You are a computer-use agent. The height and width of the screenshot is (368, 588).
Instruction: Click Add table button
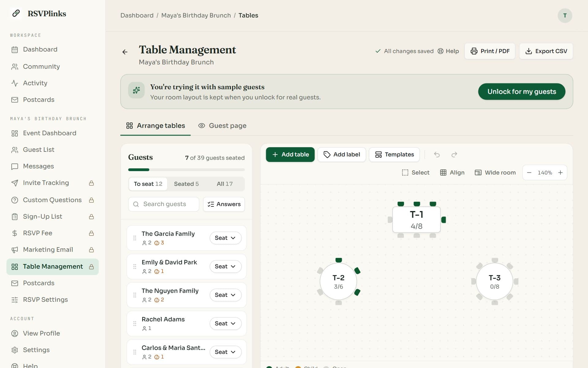point(290,155)
